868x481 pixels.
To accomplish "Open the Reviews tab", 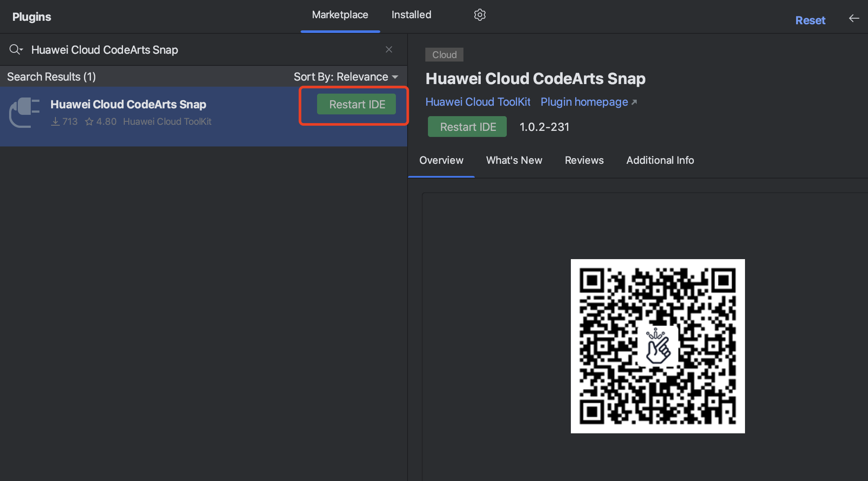I will tap(584, 160).
